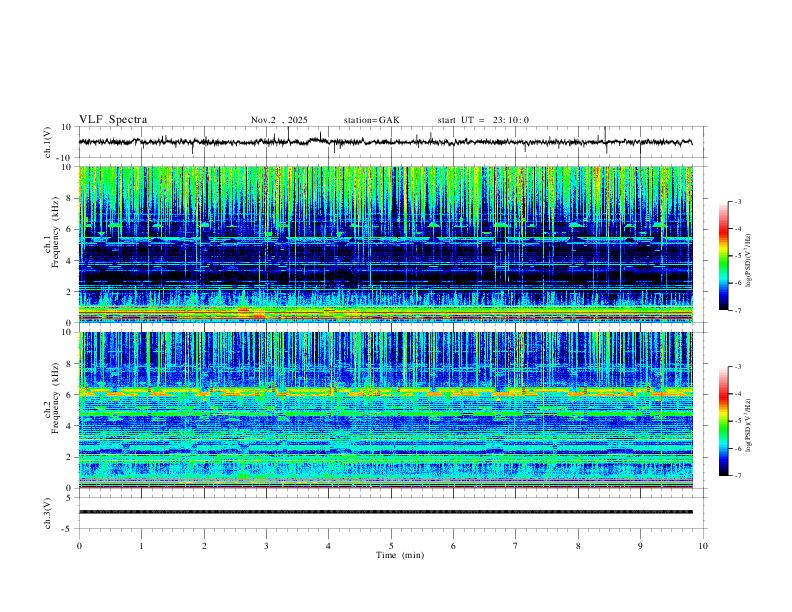792x612 pixels.
Task: Select the "start UT = 23:10:0" text
Action: click(x=483, y=120)
